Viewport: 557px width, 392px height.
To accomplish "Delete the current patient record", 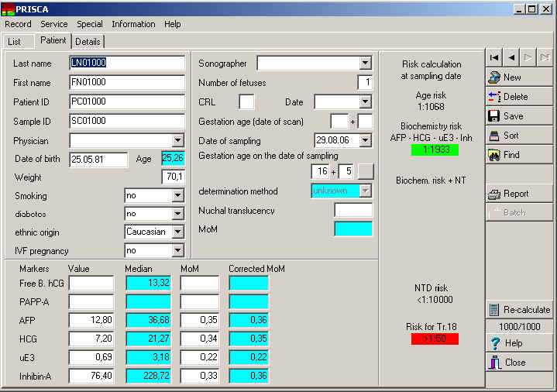I will point(519,97).
